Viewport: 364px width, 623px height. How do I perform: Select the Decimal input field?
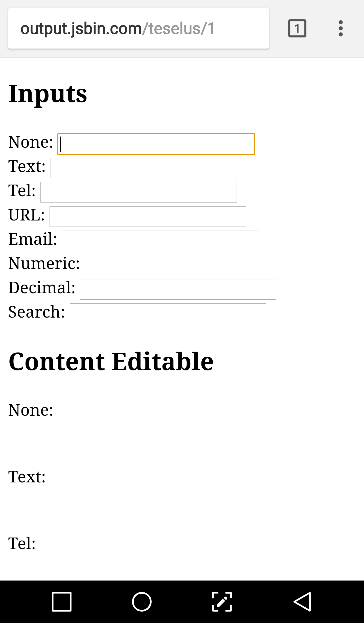point(178,289)
